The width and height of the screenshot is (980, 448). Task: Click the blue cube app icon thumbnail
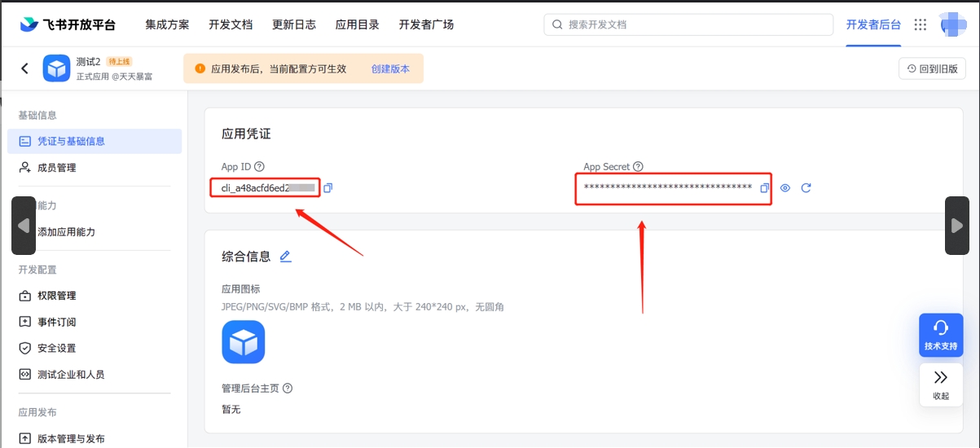click(244, 341)
